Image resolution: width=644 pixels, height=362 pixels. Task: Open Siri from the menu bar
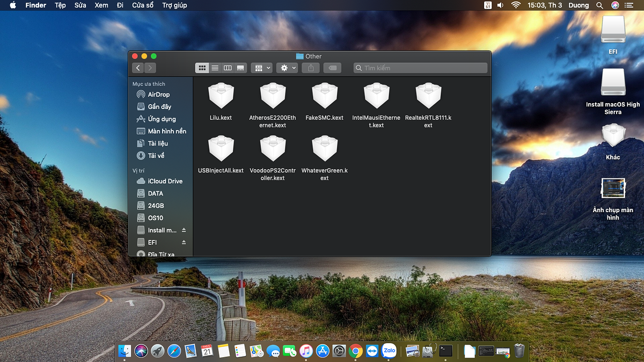[615, 5]
